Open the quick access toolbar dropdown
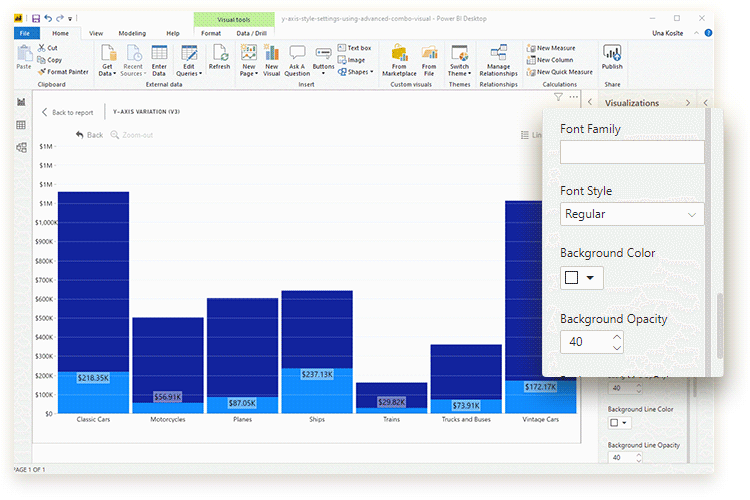This screenshot has height=500, width=750. coord(70,19)
